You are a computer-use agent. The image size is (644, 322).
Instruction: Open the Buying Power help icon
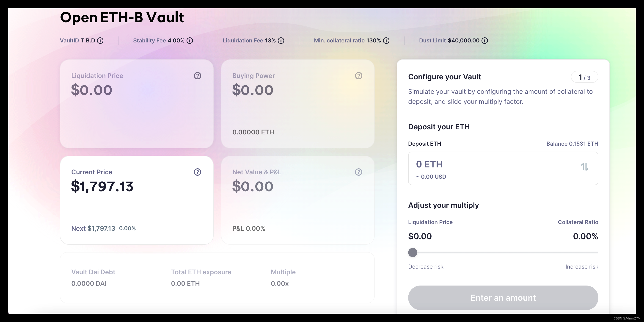pyautogui.click(x=358, y=75)
